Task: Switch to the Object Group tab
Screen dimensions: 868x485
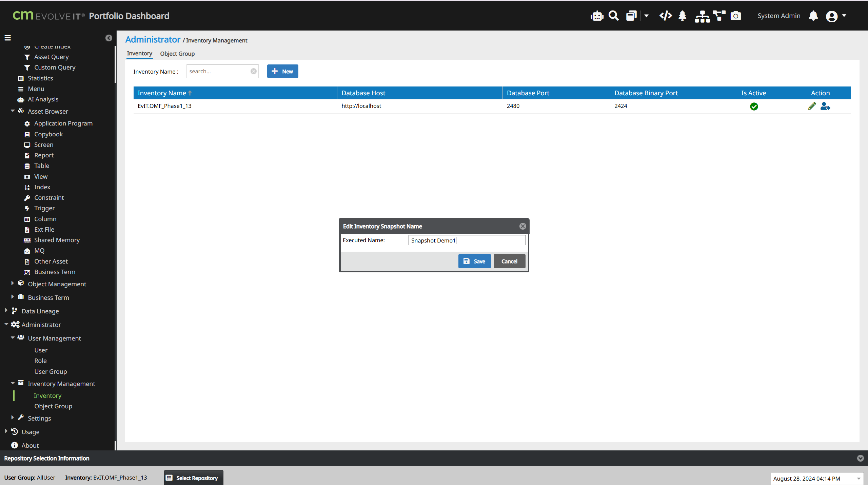Action: (x=177, y=54)
